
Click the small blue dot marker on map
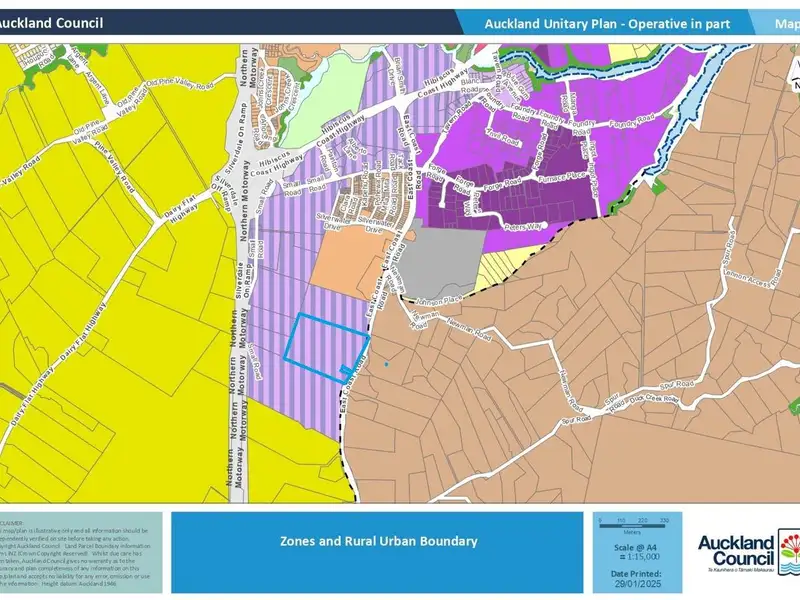click(385, 364)
